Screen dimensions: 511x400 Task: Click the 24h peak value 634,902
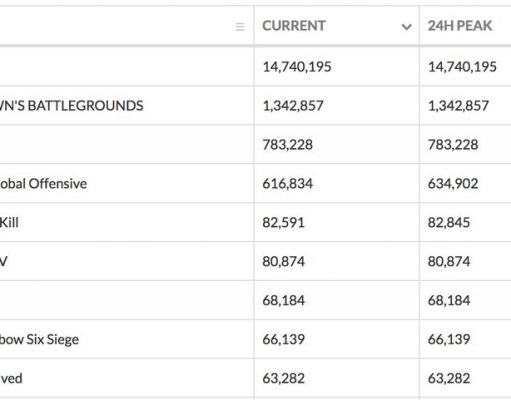coord(453,184)
